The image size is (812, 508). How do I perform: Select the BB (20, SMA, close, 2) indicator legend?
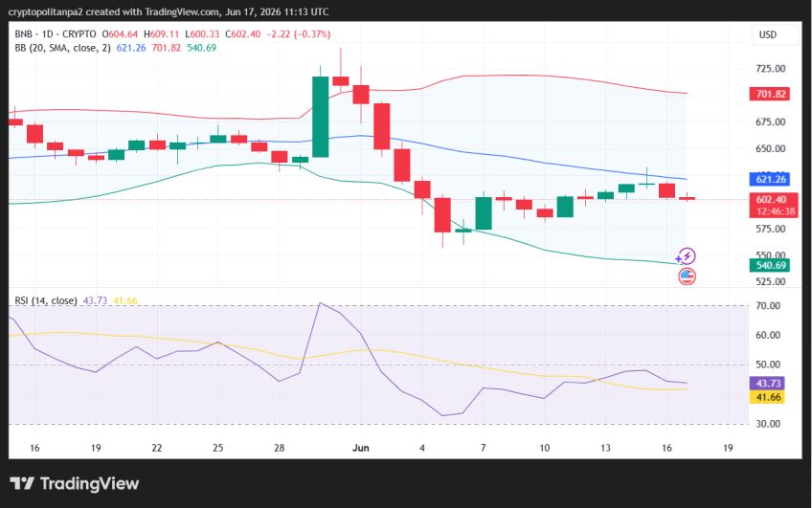(x=62, y=48)
